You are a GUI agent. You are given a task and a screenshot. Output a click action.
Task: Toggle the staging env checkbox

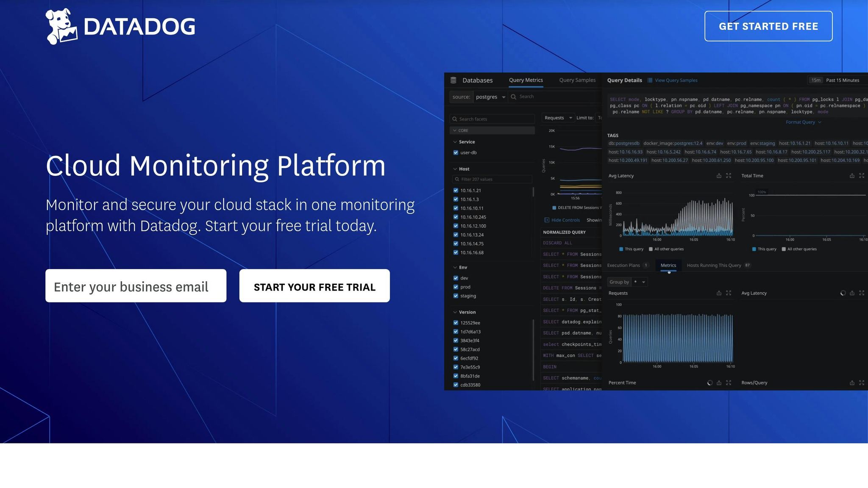[456, 296]
